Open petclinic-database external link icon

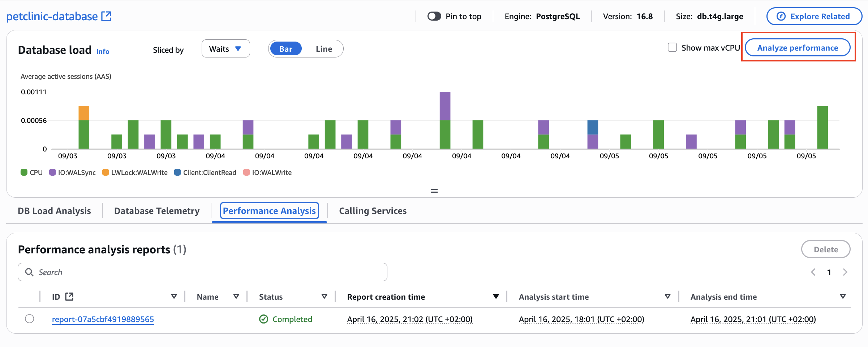[x=106, y=16]
